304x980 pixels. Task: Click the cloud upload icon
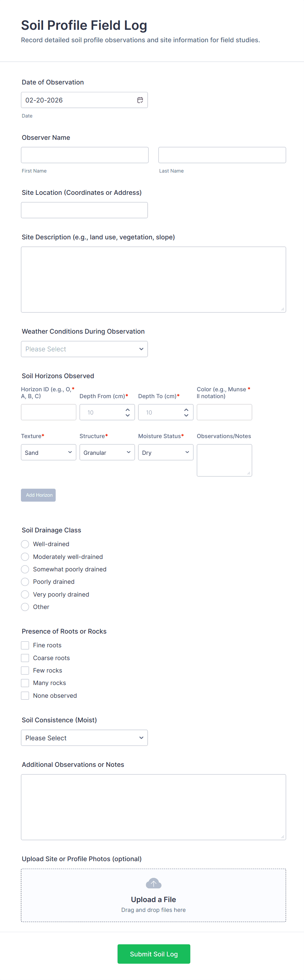point(154,883)
